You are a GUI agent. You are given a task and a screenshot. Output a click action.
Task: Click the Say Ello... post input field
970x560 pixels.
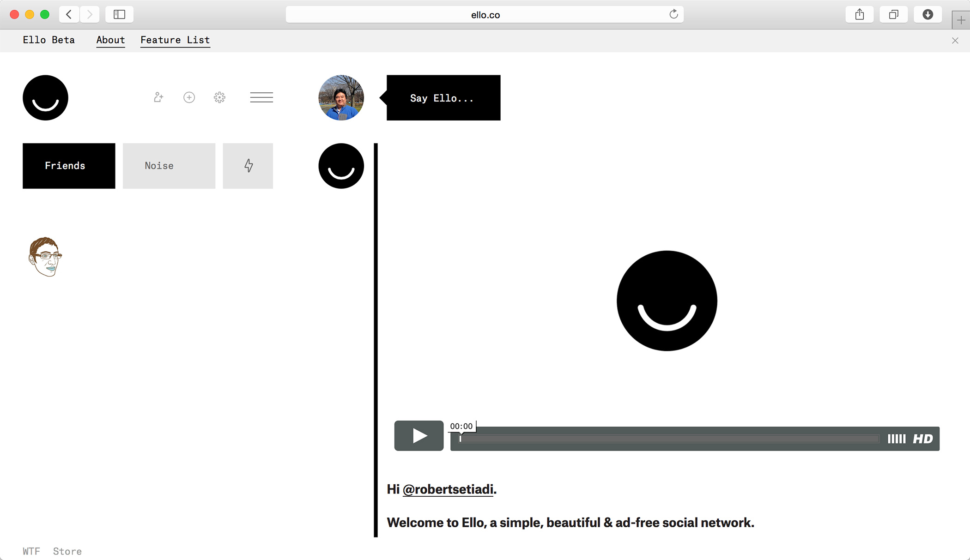coord(443,98)
